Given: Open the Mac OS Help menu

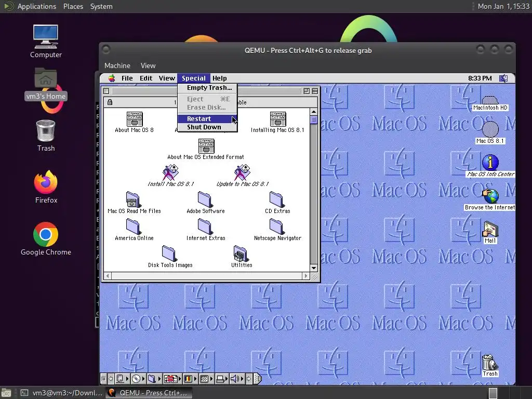Looking at the screenshot, I should click(220, 78).
